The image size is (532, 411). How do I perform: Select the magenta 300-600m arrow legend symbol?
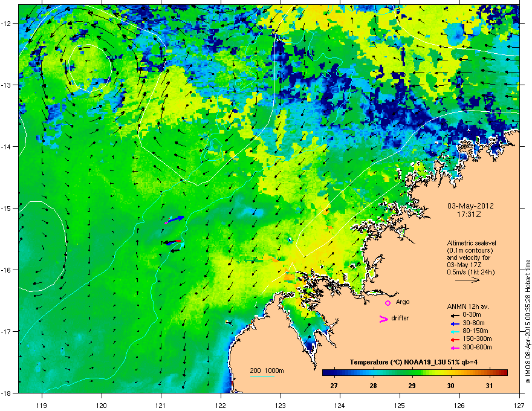pyautogui.click(x=455, y=348)
